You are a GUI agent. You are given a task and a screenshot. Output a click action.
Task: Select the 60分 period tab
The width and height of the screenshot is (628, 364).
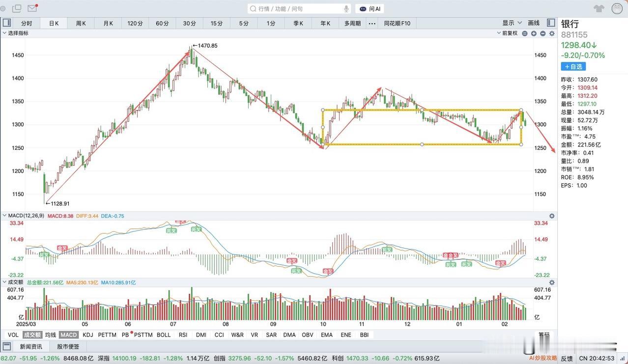(162, 23)
